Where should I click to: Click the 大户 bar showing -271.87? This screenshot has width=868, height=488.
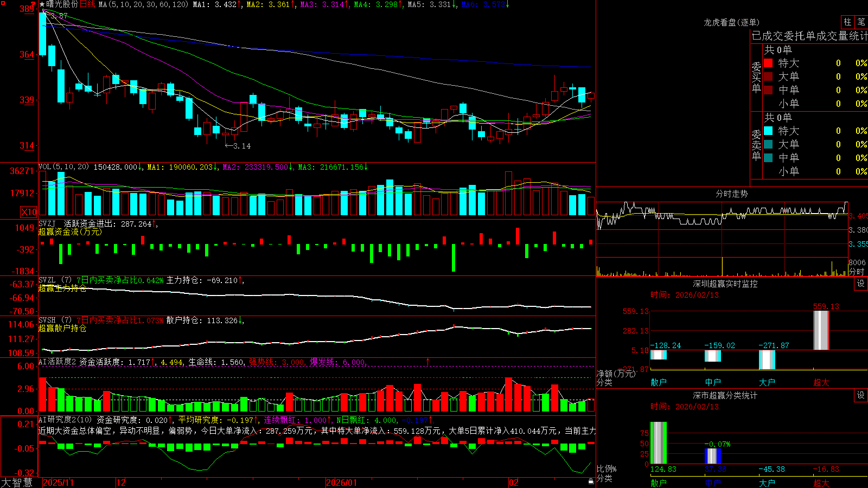(x=767, y=360)
